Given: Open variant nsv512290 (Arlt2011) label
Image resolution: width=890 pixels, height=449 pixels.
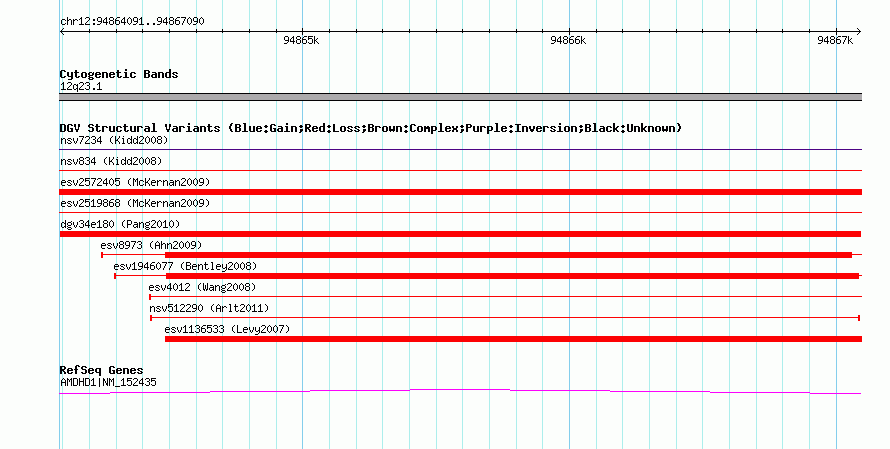Looking at the screenshot, I should click(x=209, y=308).
